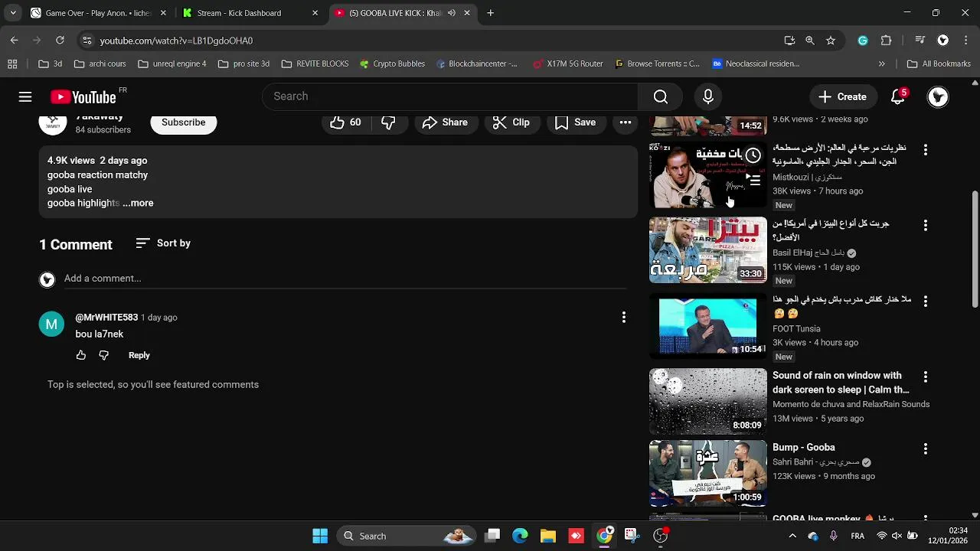Add Mistkouzi video to Watch later
Image resolution: width=980 pixels, height=551 pixels.
coord(753,155)
